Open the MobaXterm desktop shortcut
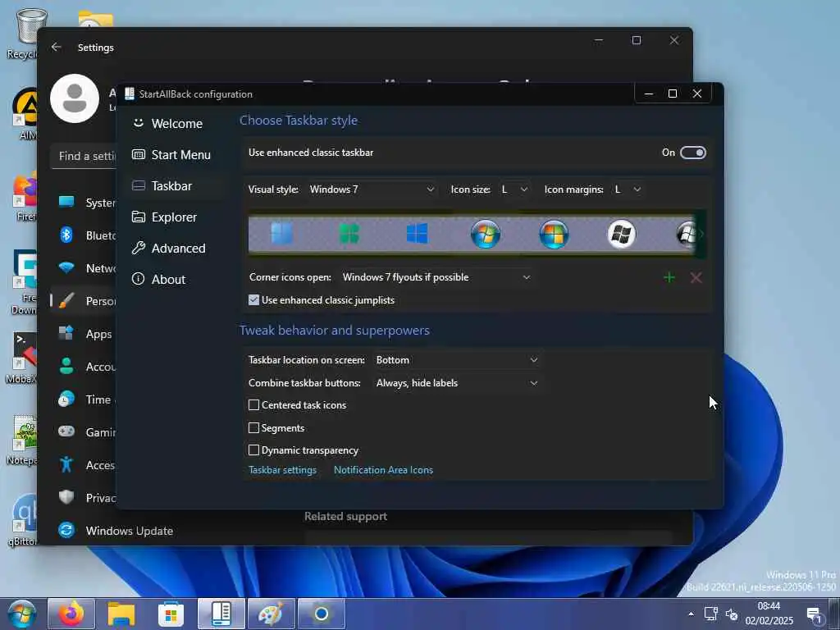 (21, 358)
